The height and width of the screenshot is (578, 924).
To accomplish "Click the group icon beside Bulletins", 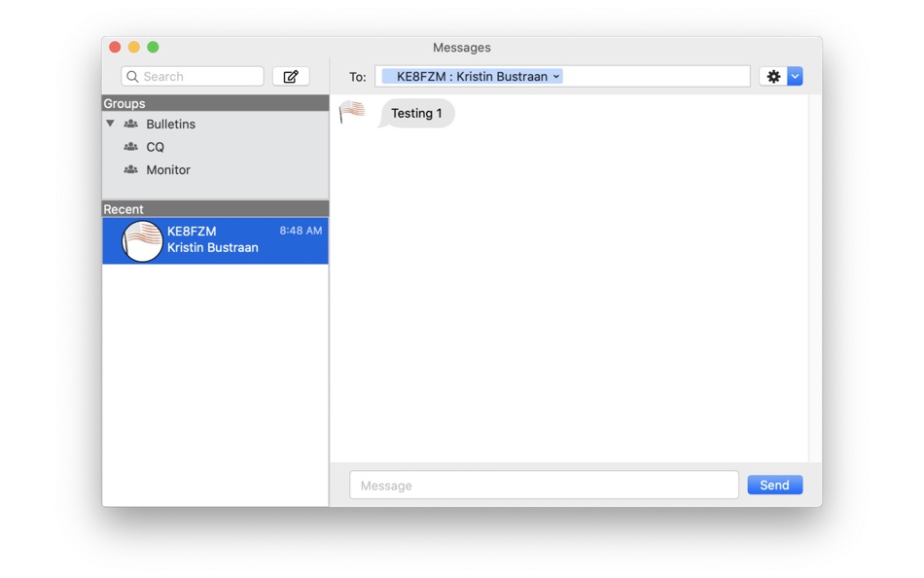I will coord(131,124).
